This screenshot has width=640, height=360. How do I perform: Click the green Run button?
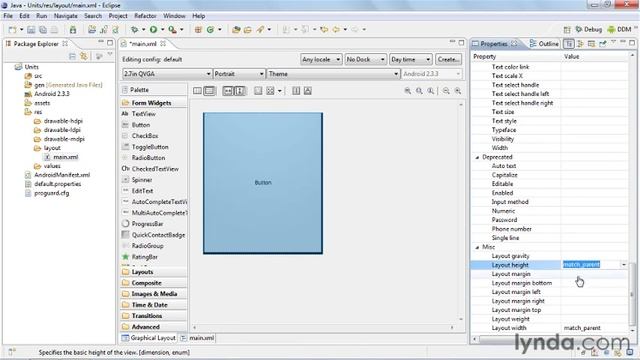coord(153,29)
